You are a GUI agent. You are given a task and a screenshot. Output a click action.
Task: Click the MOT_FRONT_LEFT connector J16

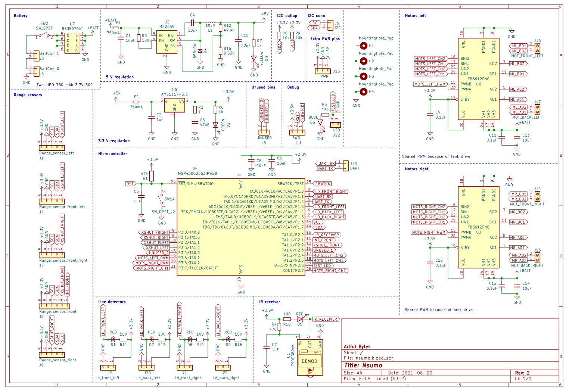pos(537,48)
